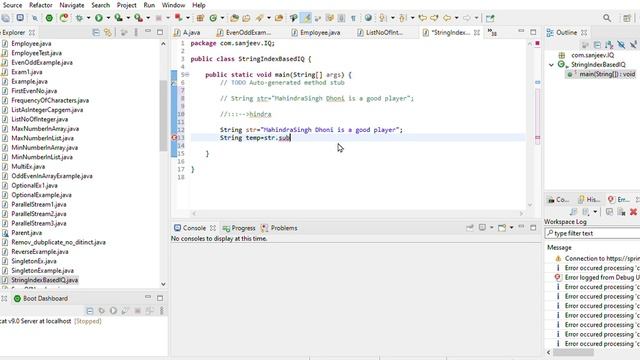Click the Forward navigation arrow icon

click(467, 18)
